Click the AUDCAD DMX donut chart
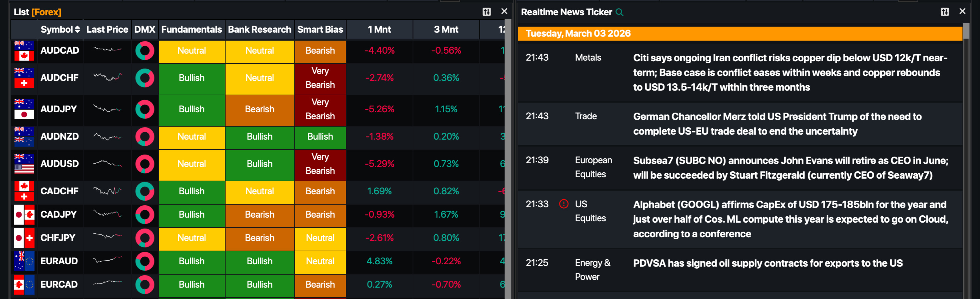This screenshot has width=980, height=299. pos(145,51)
